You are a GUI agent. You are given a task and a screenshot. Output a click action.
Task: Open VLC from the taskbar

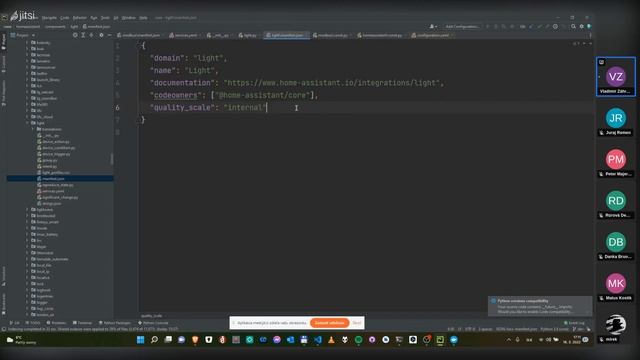(x=331, y=340)
